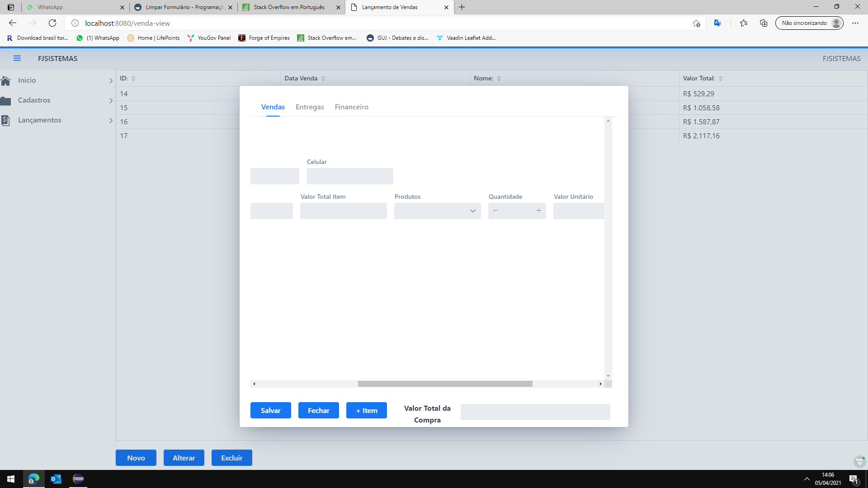868x488 pixels.
Task: Sort the grid by the ID column
Action: click(133, 79)
